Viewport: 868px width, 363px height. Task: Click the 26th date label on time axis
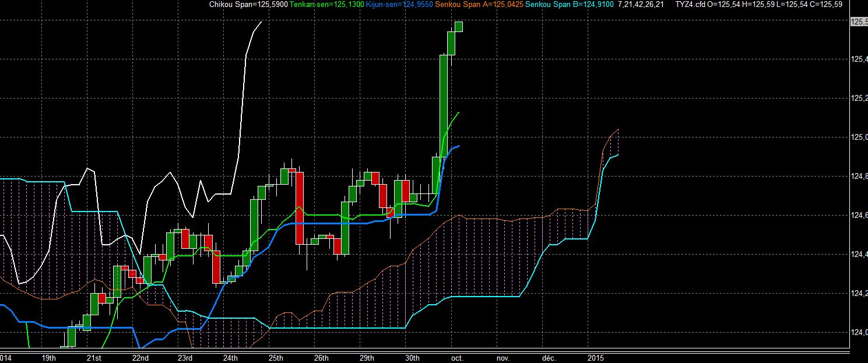[x=321, y=357]
